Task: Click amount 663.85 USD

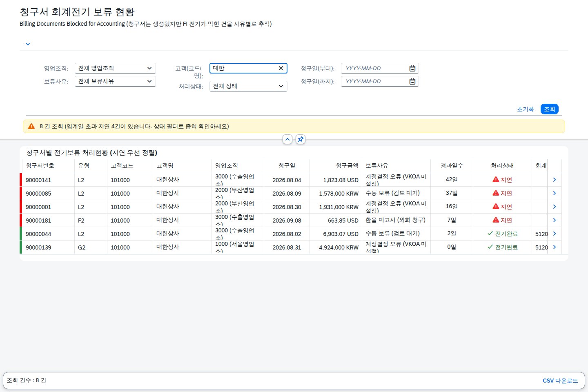Action: [343, 220]
